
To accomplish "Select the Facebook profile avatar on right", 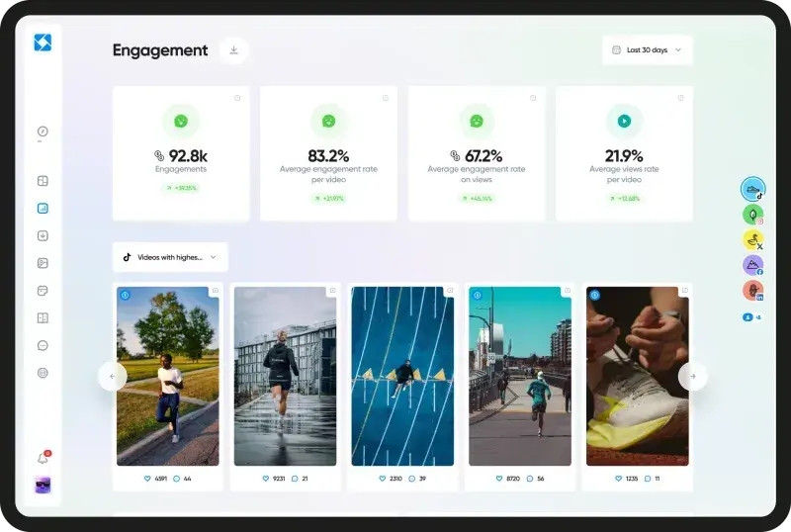I will [x=752, y=265].
